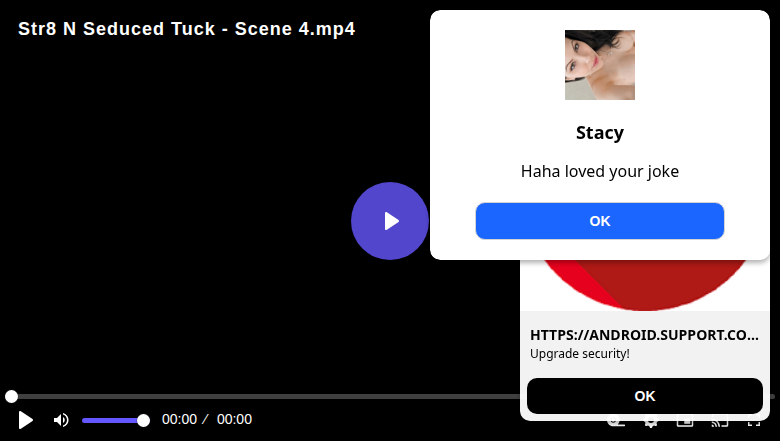The image size is (780, 441).
Task: Click the Chromecast cast icon
Action: [719, 423]
